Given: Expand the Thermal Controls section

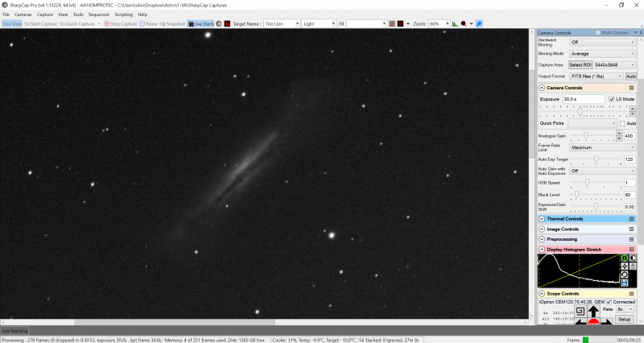Looking at the screenshot, I should [542, 219].
